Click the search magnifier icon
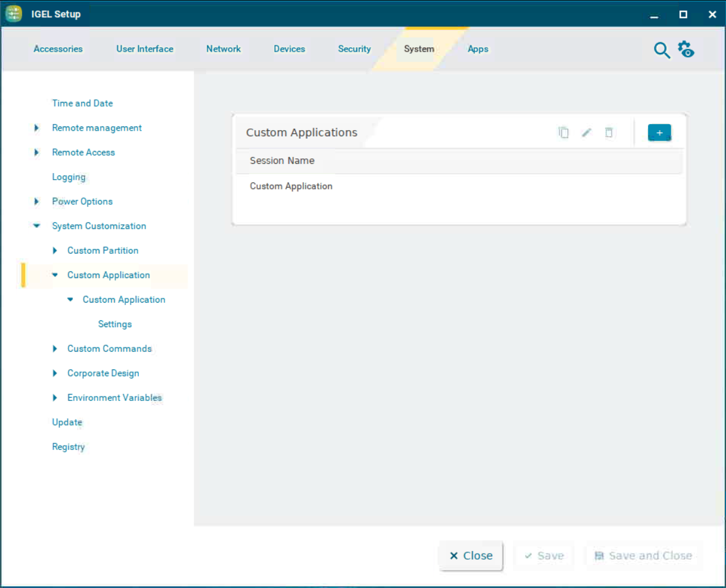This screenshot has width=726, height=588. click(662, 50)
